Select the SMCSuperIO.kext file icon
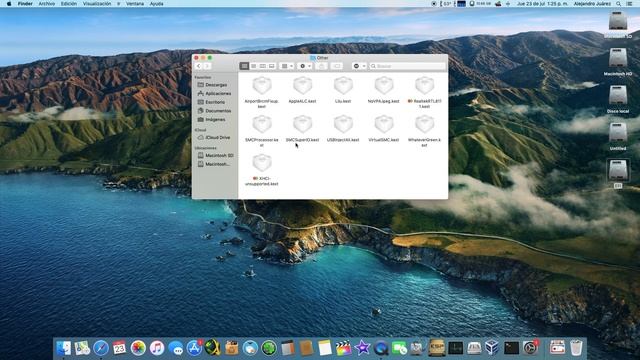Viewport: 640px width, 360px height. click(x=302, y=124)
